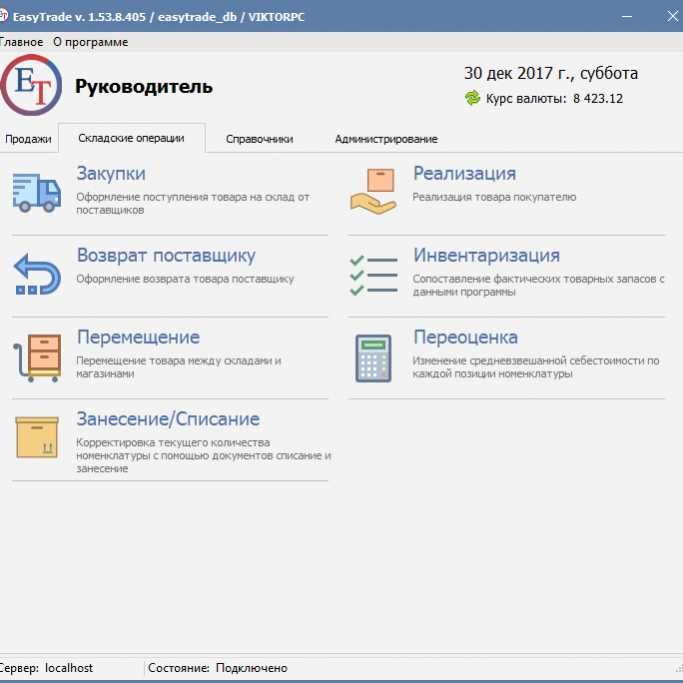Open the Перемещение link
683x683 pixels.
coord(139,337)
